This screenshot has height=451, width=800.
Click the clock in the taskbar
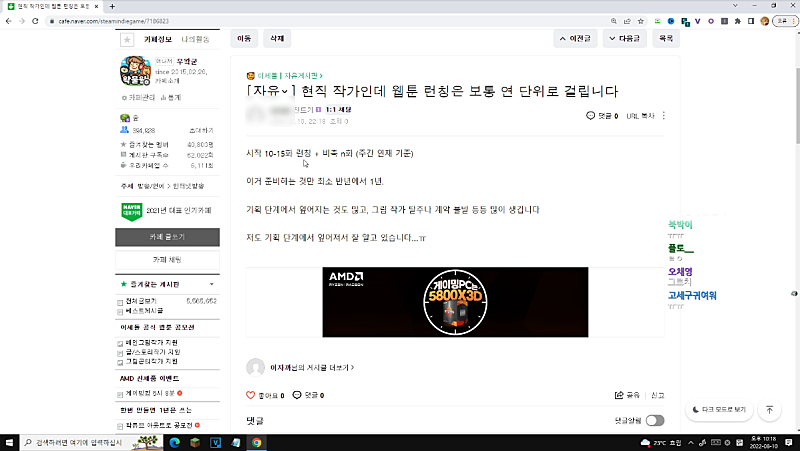pos(763,442)
